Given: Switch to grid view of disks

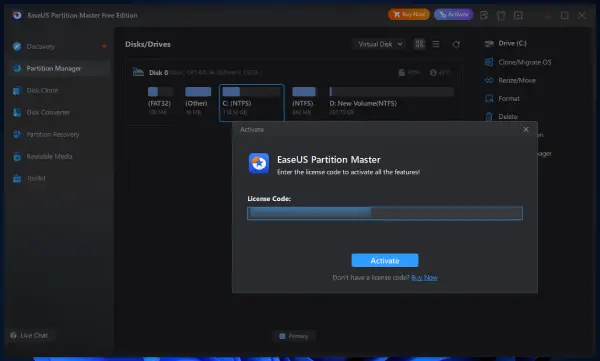Looking at the screenshot, I should click(419, 44).
